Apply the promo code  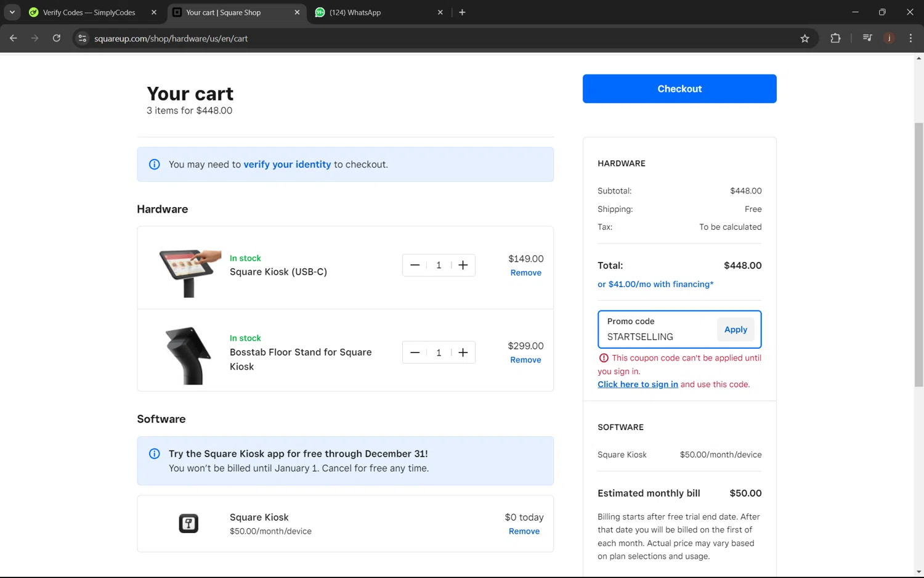coord(736,330)
